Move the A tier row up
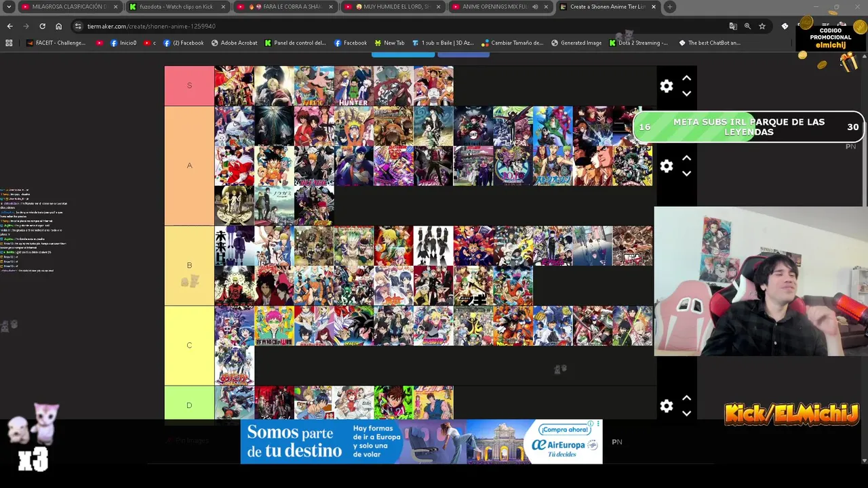The image size is (868, 488). [686, 158]
